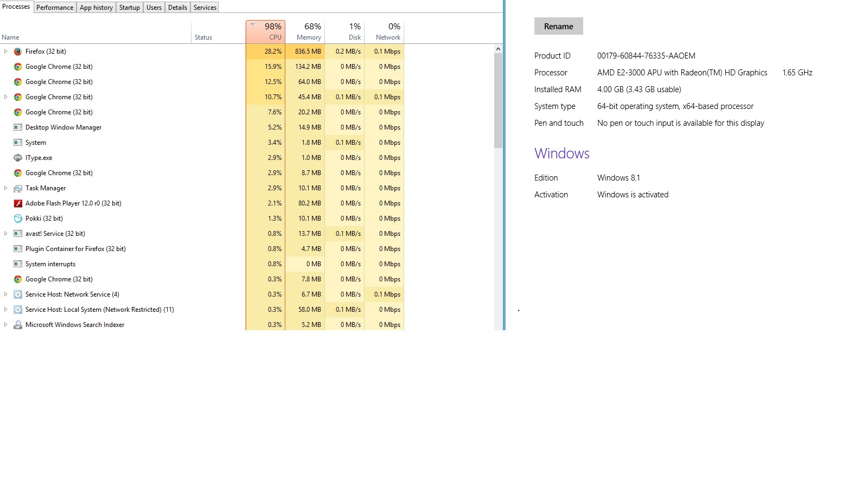The image size is (868, 488).
Task: Expand Service Host: Network Service (4)
Action: tap(5, 294)
